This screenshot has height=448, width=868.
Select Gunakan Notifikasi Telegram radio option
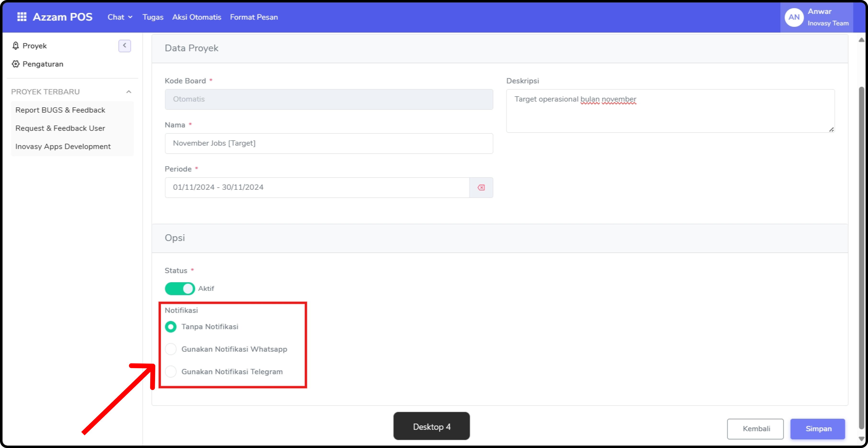171,372
